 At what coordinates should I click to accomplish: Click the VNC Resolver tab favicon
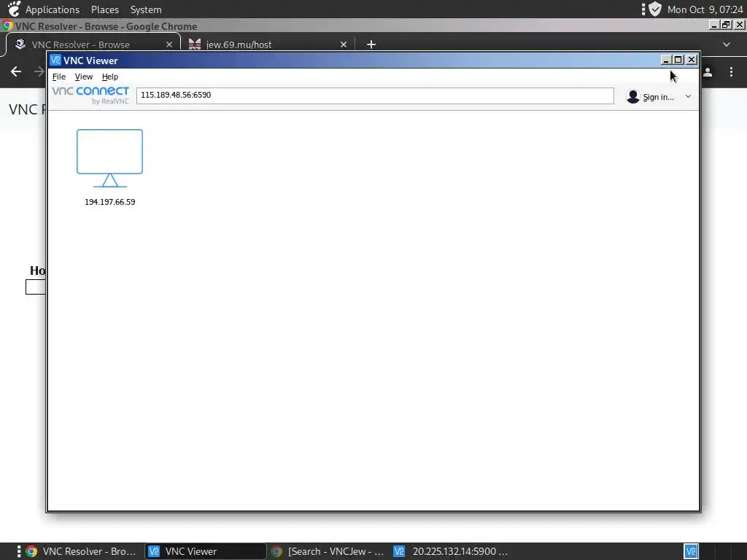point(20,44)
